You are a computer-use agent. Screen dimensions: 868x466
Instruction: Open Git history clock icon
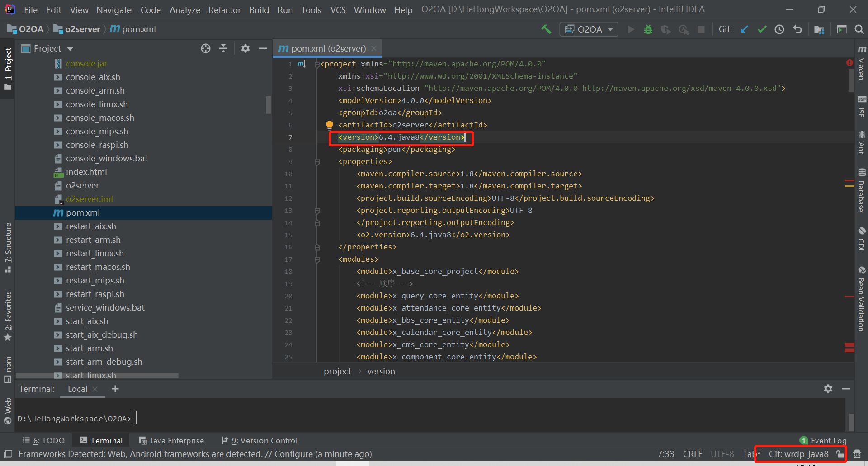779,29
